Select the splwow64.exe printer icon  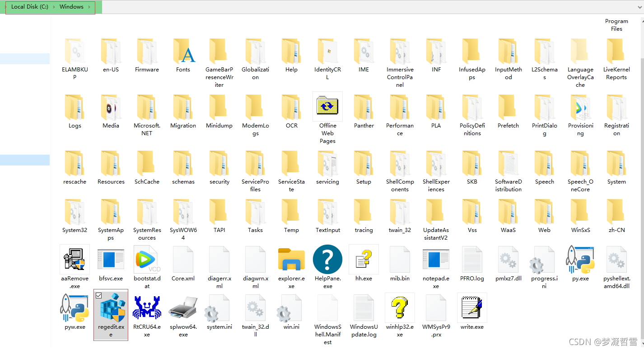[x=183, y=308]
